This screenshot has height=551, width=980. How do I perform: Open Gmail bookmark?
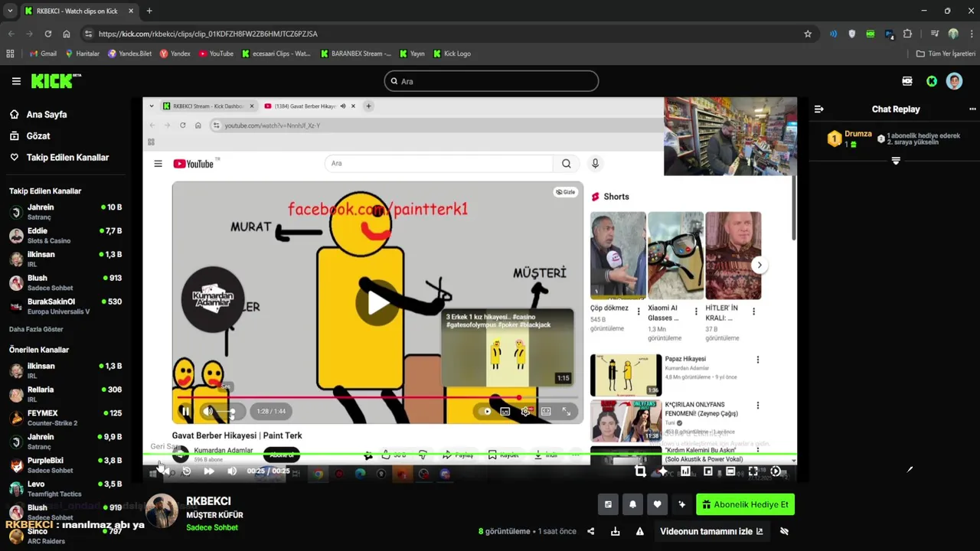coord(43,54)
